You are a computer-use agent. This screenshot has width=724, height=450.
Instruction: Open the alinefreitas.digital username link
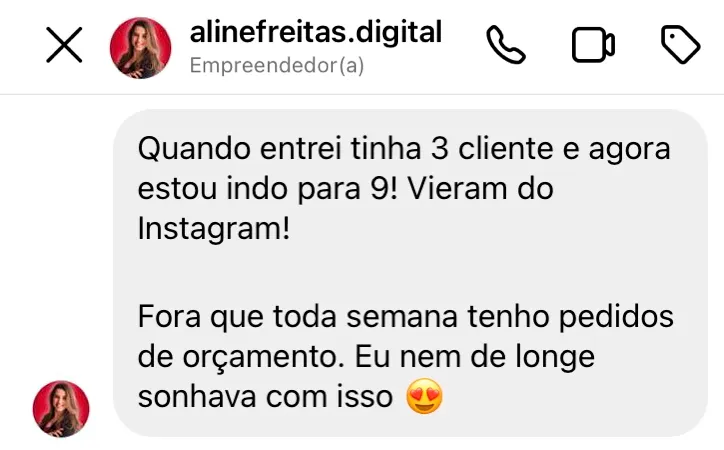pos(316,32)
